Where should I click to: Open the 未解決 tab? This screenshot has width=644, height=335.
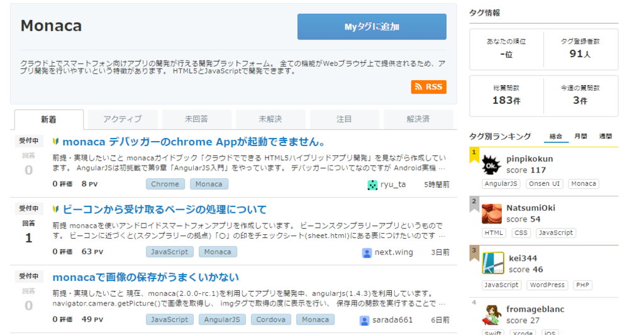(x=270, y=119)
